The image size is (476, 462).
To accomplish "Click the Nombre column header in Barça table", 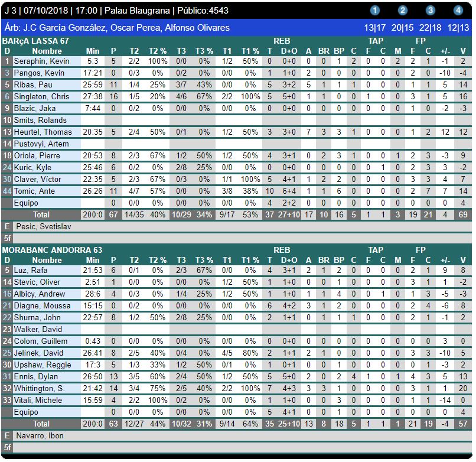I will pyautogui.click(x=47, y=51).
